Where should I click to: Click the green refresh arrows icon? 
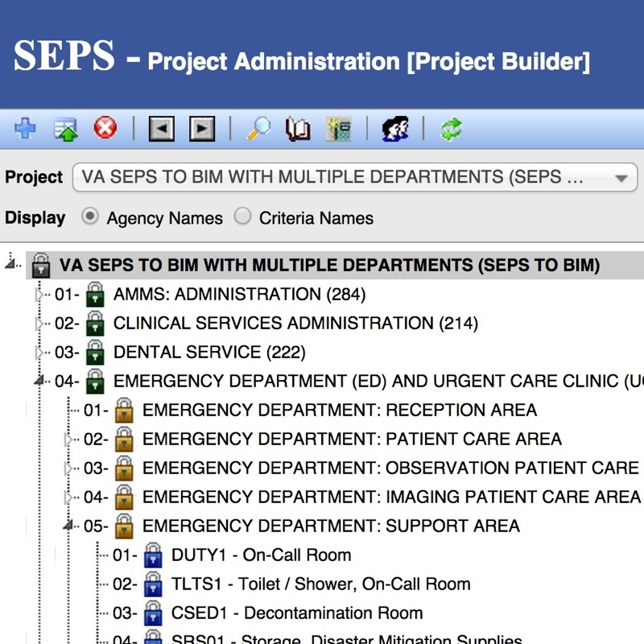point(452,130)
